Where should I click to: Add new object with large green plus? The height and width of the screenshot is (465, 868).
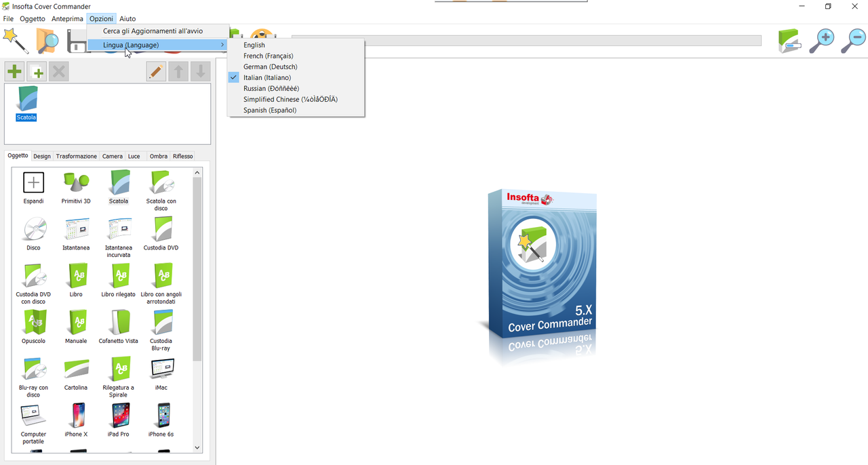click(x=14, y=71)
